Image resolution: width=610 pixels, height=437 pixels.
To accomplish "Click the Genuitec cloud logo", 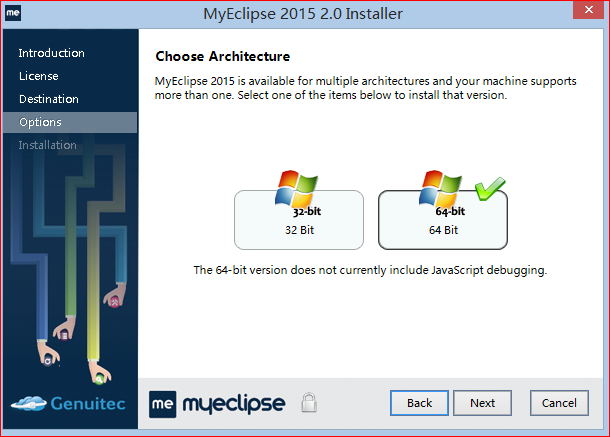I will [x=28, y=404].
